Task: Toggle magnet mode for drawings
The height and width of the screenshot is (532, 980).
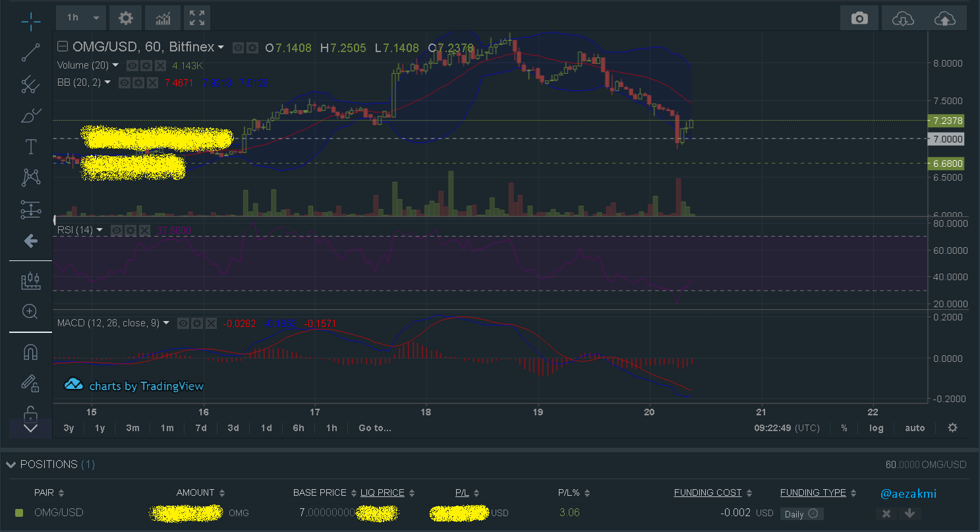Action: [30, 352]
